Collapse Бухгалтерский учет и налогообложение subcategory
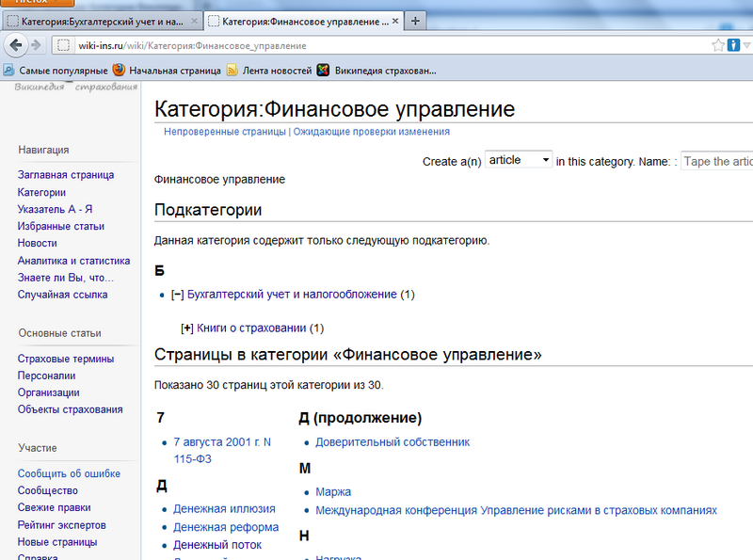 coord(177,295)
